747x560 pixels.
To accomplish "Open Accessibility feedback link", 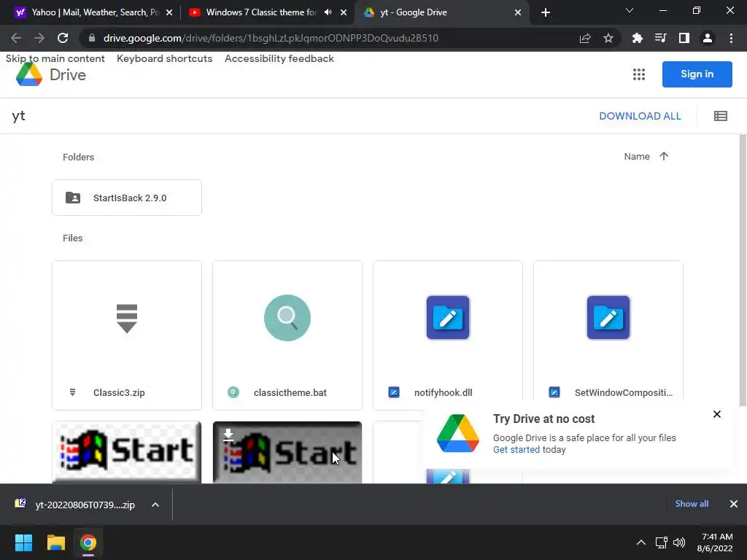I will pyautogui.click(x=279, y=58).
